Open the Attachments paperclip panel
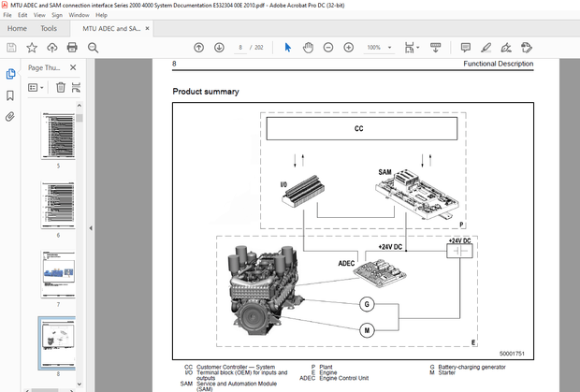The width and height of the screenshot is (580, 392). pos(10,117)
